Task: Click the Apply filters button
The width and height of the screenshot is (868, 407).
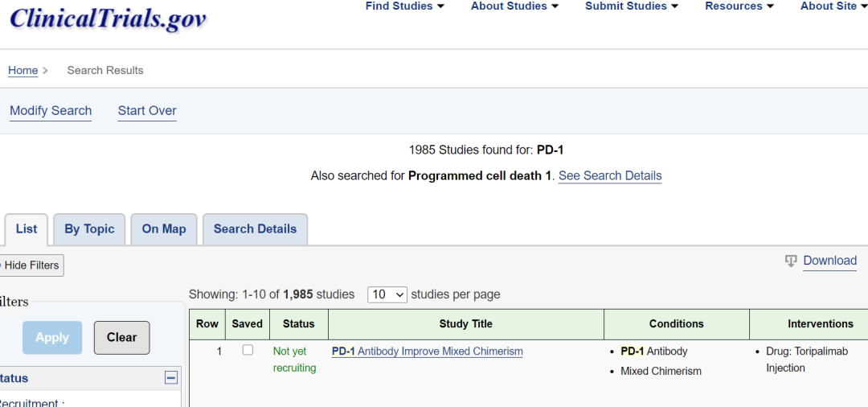Action: [x=52, y=338]
